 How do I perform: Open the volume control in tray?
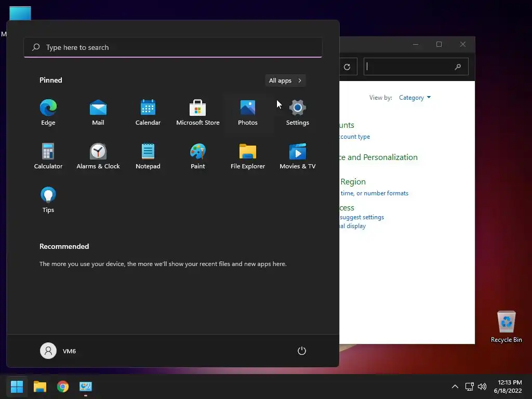tap(482, 387)
